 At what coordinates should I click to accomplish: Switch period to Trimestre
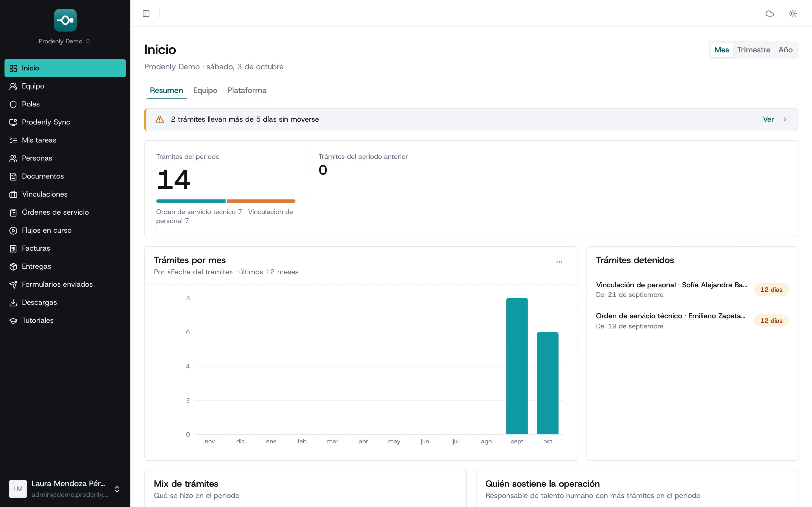point(753,50)
